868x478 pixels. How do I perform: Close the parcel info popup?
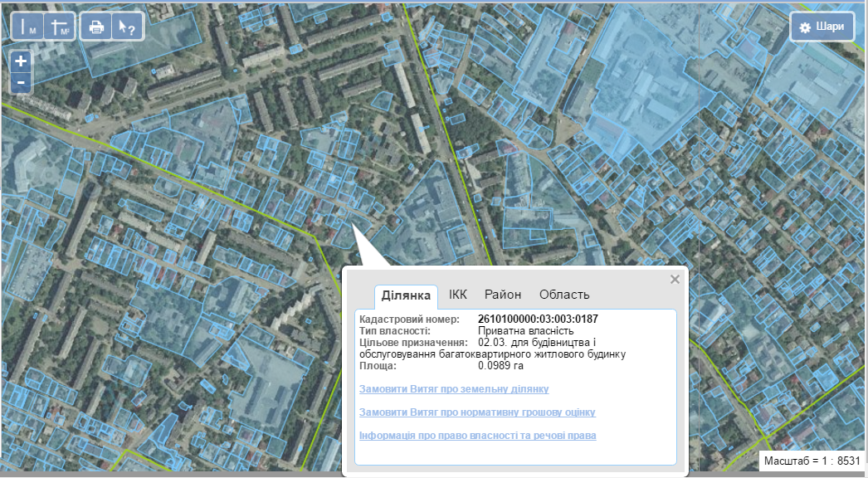[x=675, y=279]
